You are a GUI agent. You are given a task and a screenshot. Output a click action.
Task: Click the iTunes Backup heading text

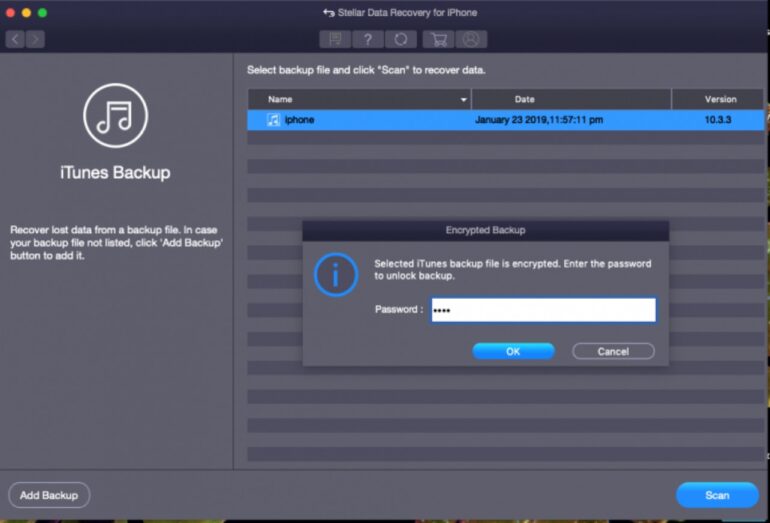click(115, 172)
